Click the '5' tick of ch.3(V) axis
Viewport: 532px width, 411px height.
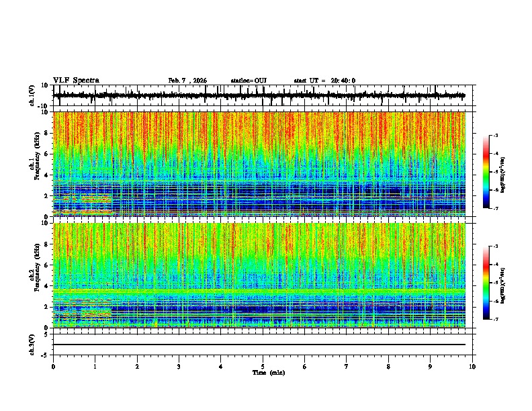click(46, 334)
